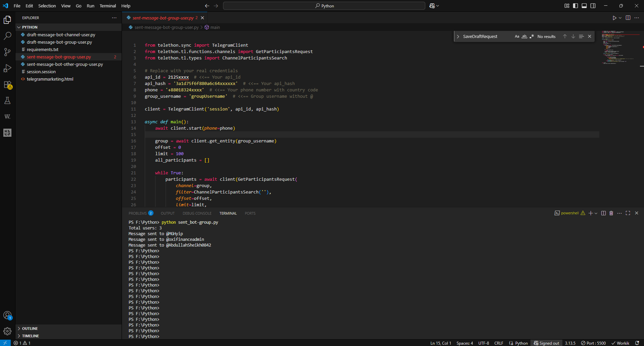The height and width of the screenshot is (346, 644).
Task: Close the find widget
Action: [x=590, y=36]
